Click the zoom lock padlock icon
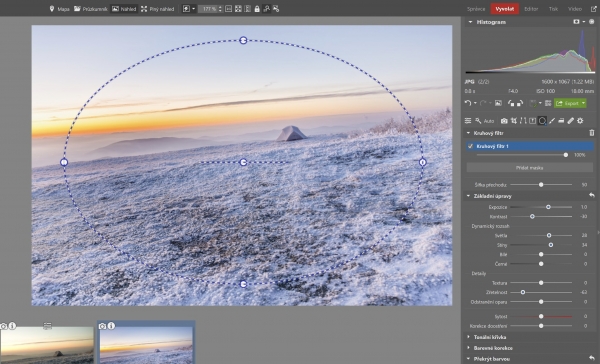Image resolution: width=600 pixels, height=364 pixels. [257, 8]
